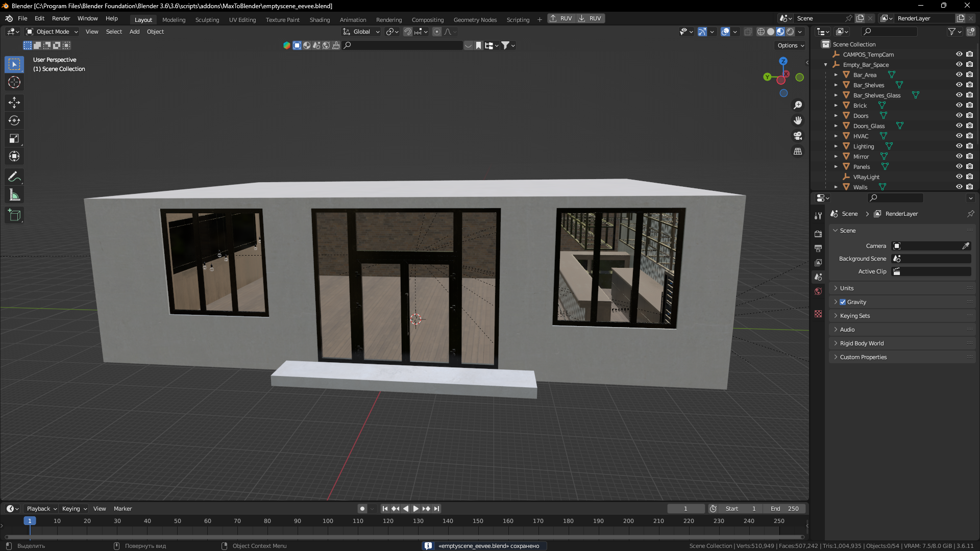Hide the HVAC collection in viewport
This screenshot has height=551, width=980.
[x=959, y=136]
